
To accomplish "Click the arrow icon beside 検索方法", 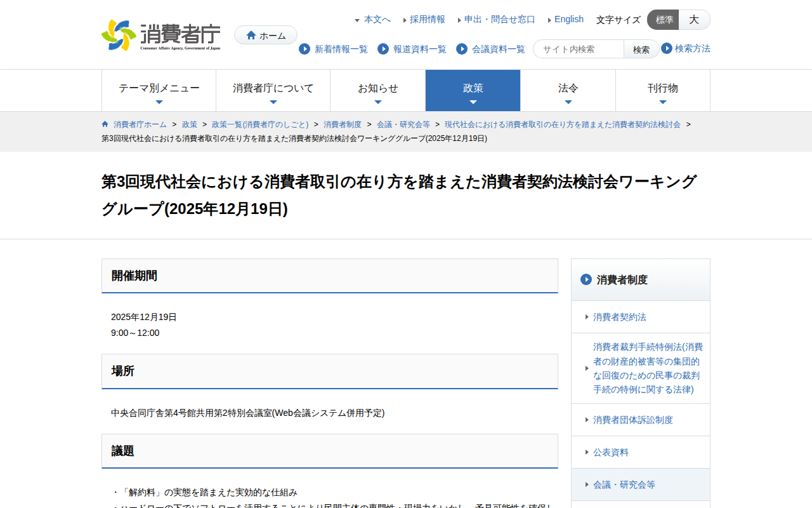I will point(667,48).
